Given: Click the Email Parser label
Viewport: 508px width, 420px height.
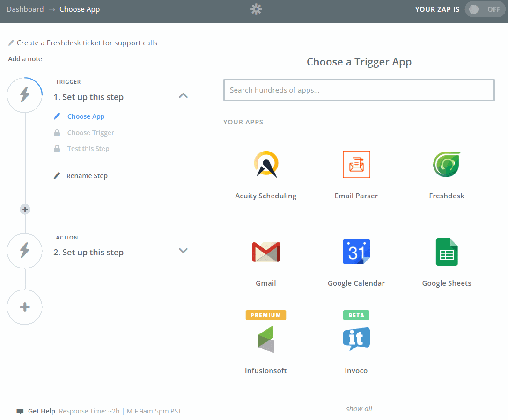Looking at the screenshot, I should [x=356, y=196].
